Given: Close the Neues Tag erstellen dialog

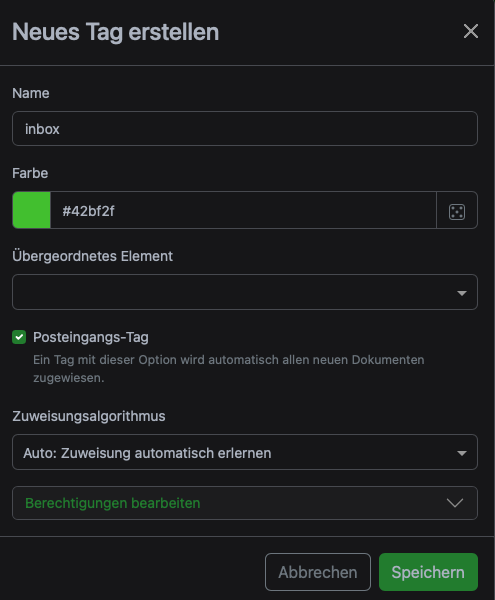Looking at the screenshot, I should point(471,31).
